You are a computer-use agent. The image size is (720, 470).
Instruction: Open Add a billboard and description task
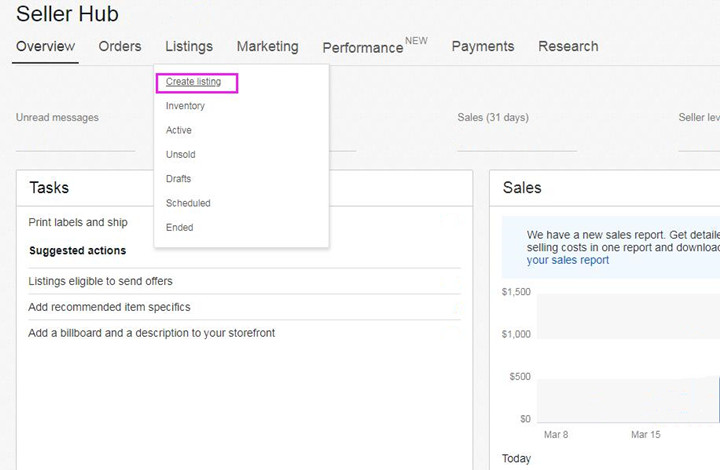coord(151,332)
